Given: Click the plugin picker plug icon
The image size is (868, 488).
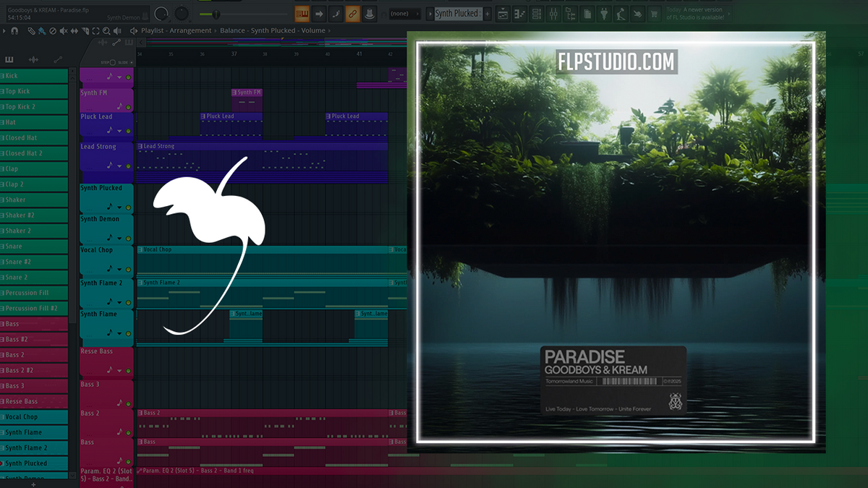Looking at the screenshot, I should 603,13.
